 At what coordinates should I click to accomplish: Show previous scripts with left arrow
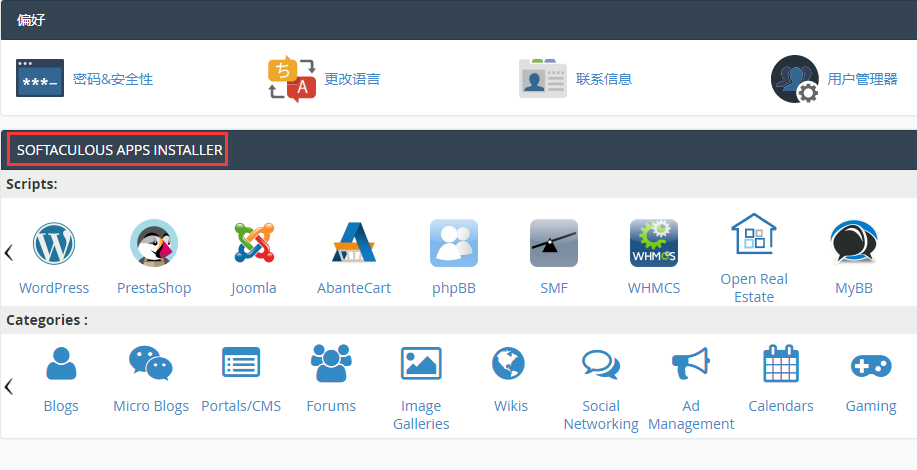tap(9, 253)
